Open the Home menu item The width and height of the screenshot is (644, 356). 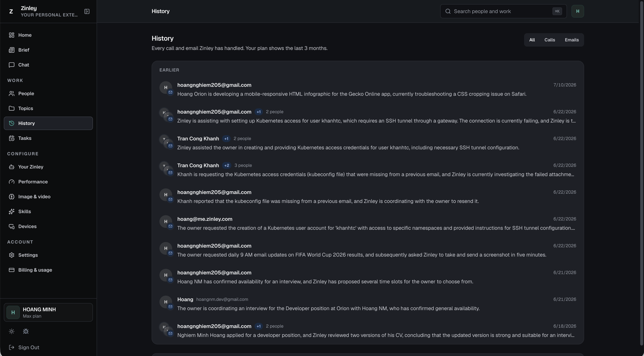[x=48, y=35]
